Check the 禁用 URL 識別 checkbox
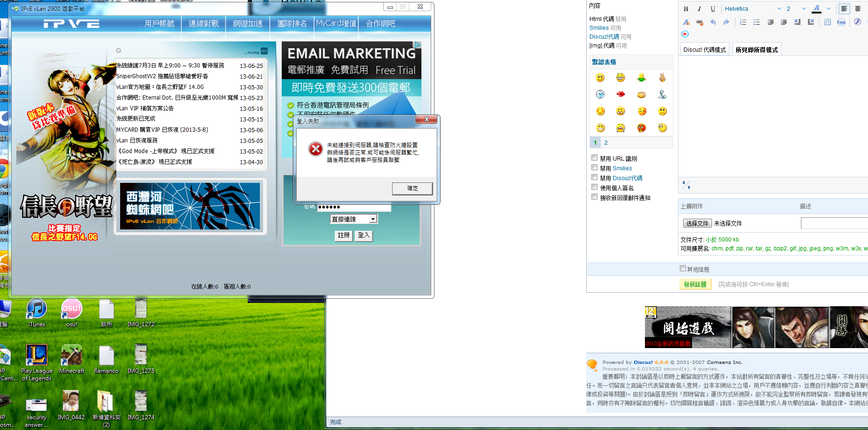 [x=594, y=158]
